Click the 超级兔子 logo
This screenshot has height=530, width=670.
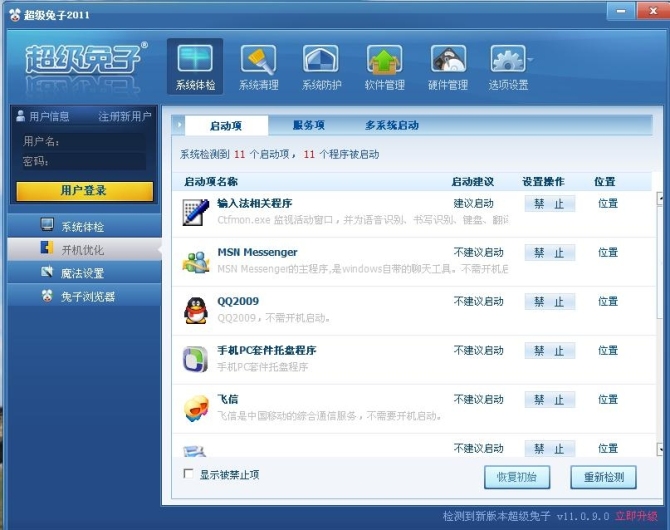tap(84, 59)
